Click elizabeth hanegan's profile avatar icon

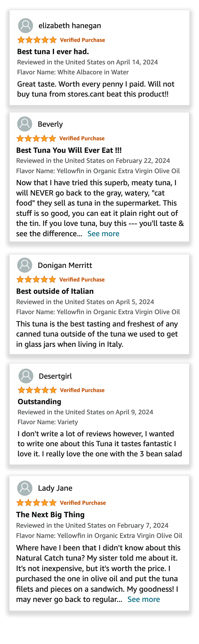(26, 26)
